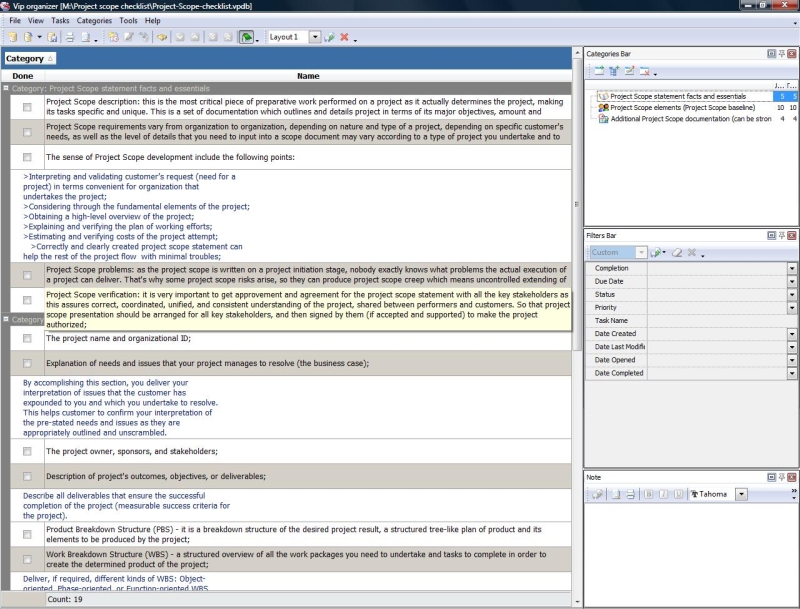
Task: Click the delete category icon in Categories Bar
Action: 645,71
